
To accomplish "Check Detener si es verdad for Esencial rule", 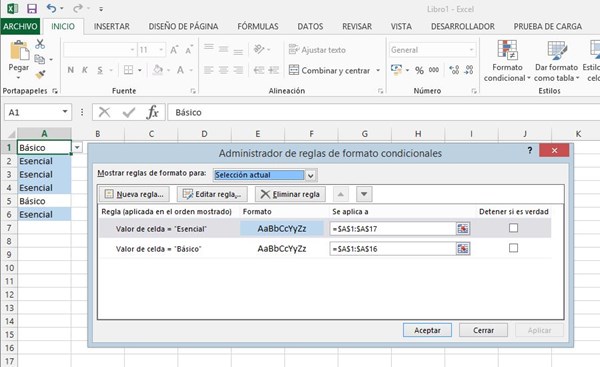I will [x=513, y=228].
